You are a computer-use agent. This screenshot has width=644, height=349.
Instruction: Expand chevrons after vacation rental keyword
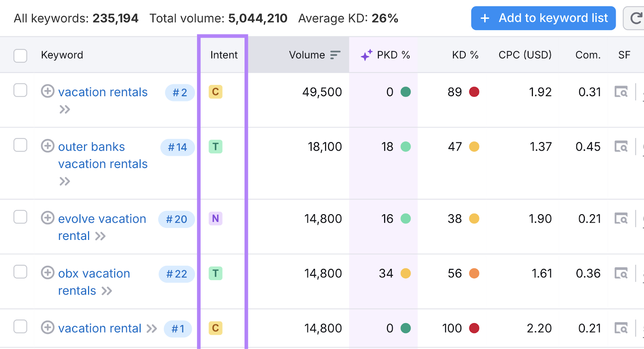coord(152,328)
